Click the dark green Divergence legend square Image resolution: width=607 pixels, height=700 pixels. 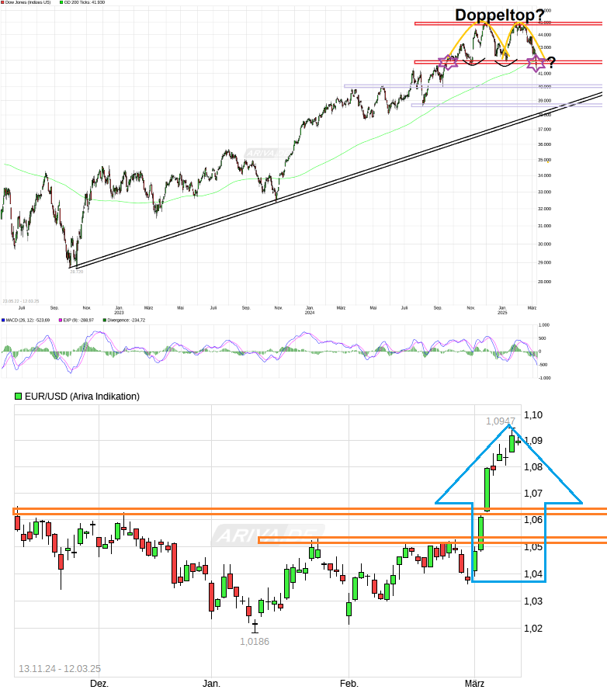(105, 320)
